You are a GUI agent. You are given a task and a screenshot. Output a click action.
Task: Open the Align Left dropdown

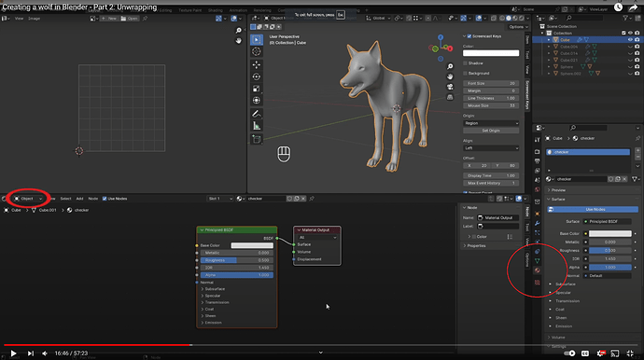point(491,148)
